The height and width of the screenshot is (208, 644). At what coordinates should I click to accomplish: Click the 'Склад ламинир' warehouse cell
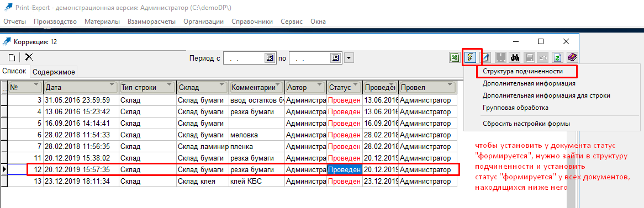coord(203,146)
